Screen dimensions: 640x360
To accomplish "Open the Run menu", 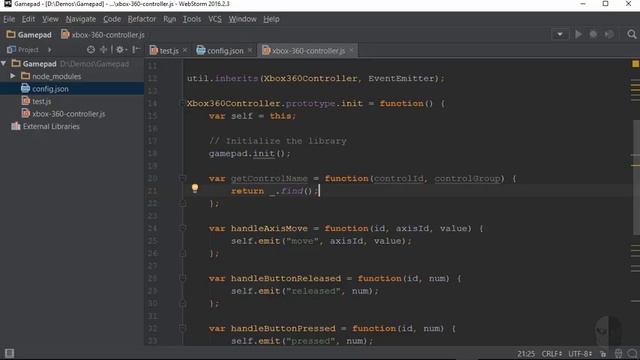I will click(169, 19).
